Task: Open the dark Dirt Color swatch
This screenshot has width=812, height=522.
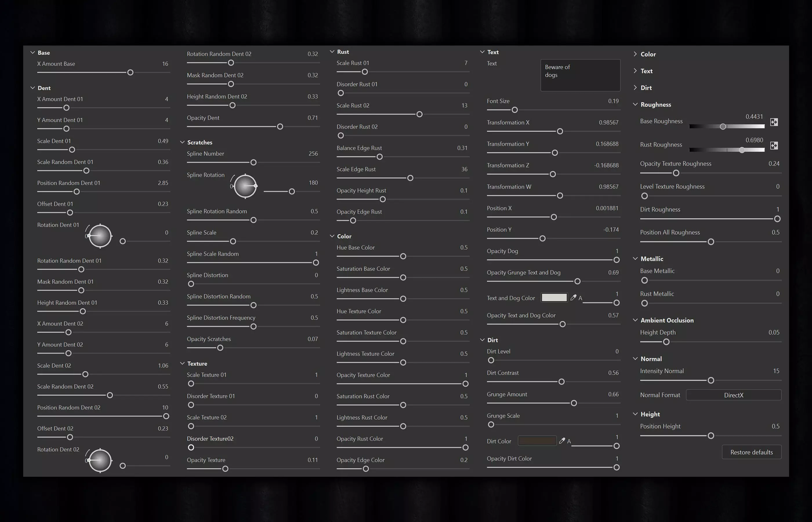Action: (x=537, y=441)
